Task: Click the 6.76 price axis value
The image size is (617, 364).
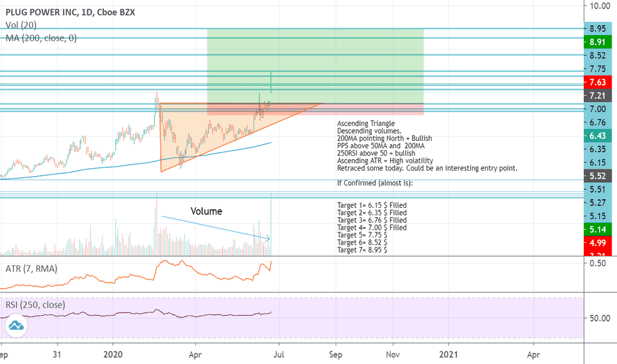Action: pyautogui.click(x=598, y=122)
